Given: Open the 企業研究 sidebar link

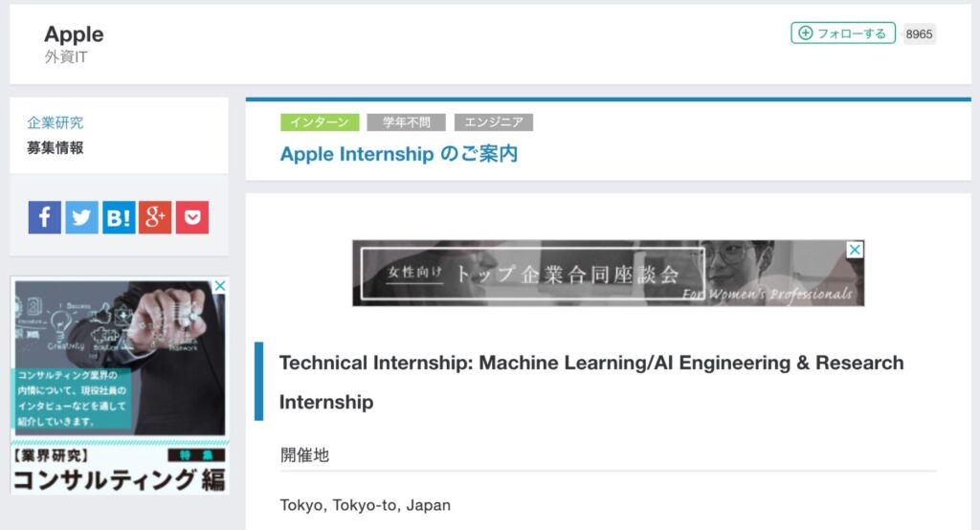Looking at the screenshot, I should coord(55,122).
